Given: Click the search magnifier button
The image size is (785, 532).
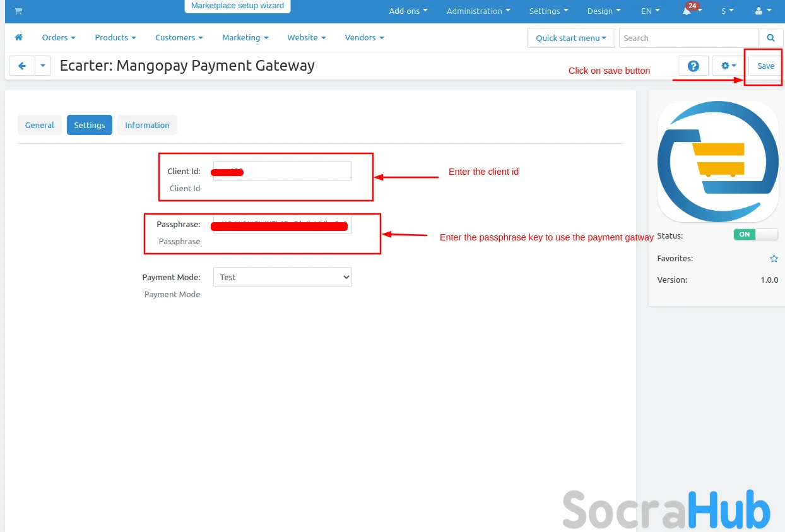Looking at the screenshot, I should (x=770, y=38).
